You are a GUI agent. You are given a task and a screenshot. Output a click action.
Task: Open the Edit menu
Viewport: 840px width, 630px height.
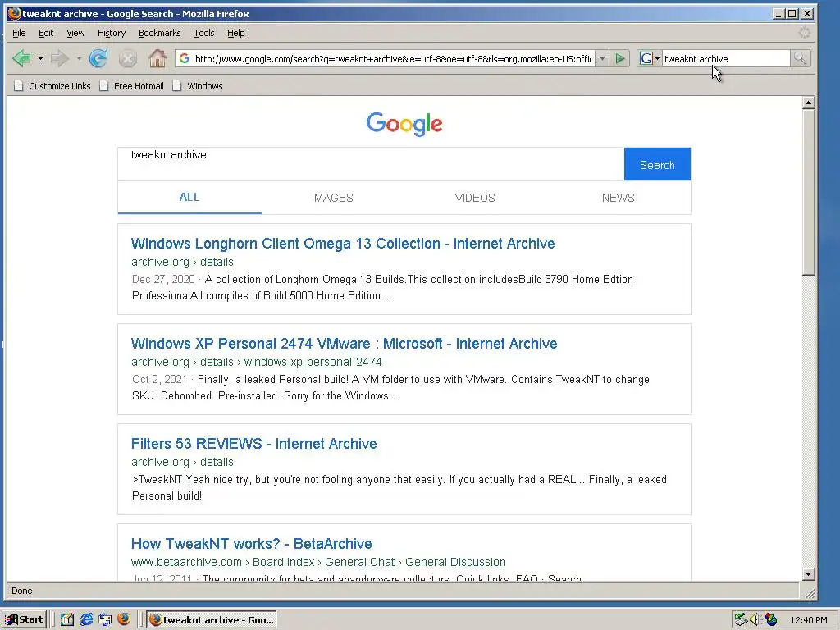[46, 33]
